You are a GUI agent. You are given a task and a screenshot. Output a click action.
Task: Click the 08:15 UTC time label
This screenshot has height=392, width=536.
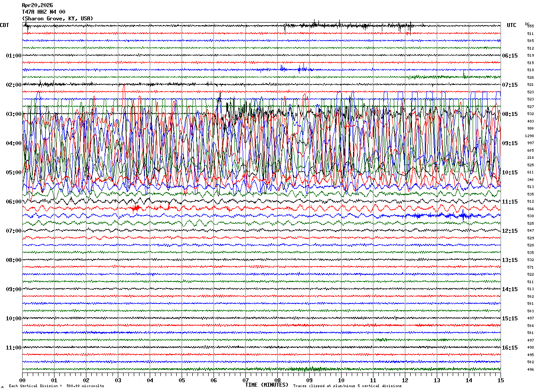click(510, 114)
